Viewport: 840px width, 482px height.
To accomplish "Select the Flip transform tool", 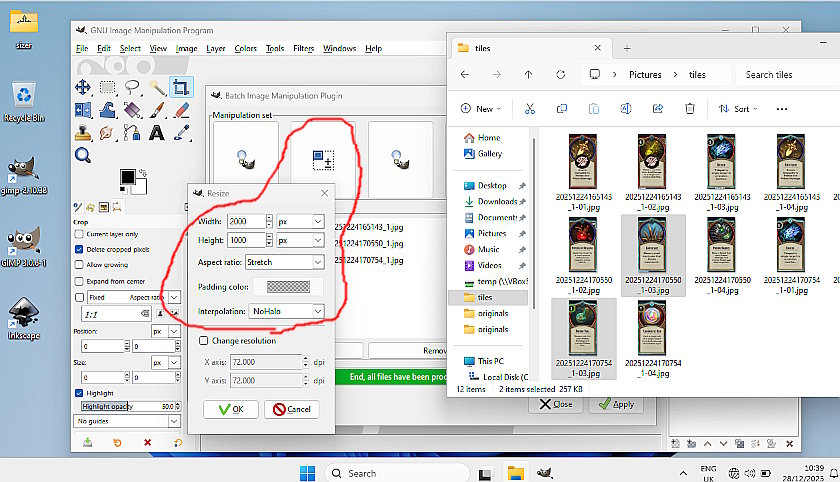I will click(x=82, y=110).
